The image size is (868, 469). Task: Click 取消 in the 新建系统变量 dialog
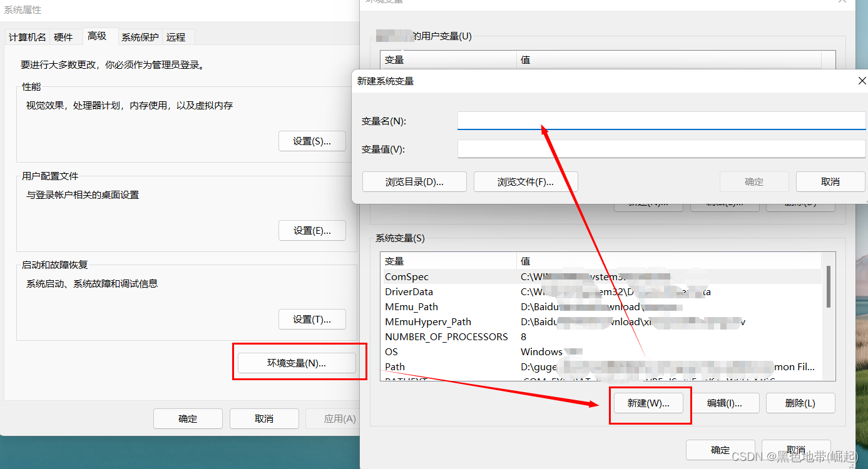tap(830, 182)
